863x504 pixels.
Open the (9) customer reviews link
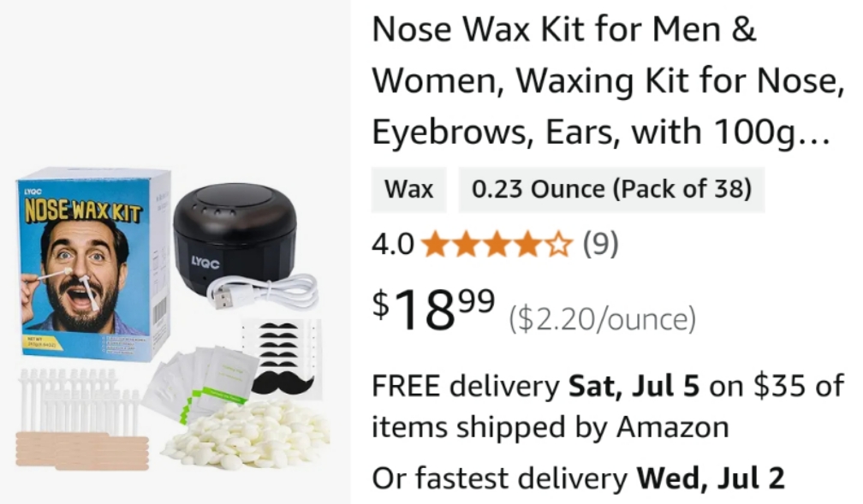[600, 244]
